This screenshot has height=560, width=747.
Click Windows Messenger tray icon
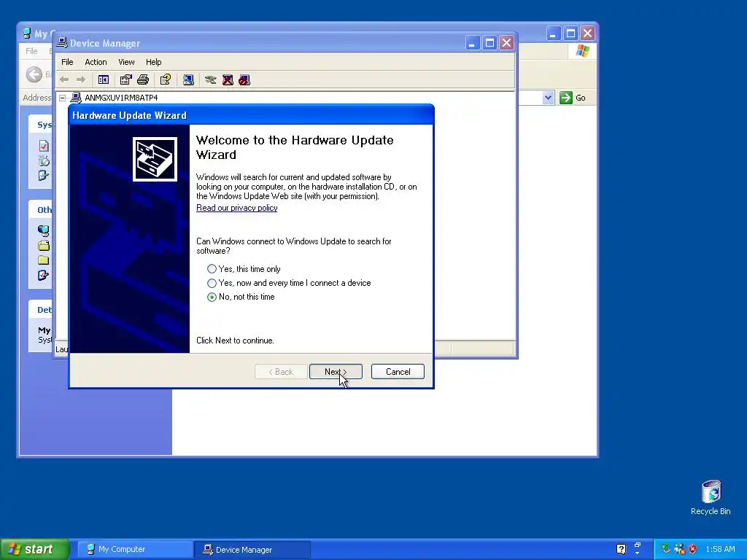click(679, 549)
